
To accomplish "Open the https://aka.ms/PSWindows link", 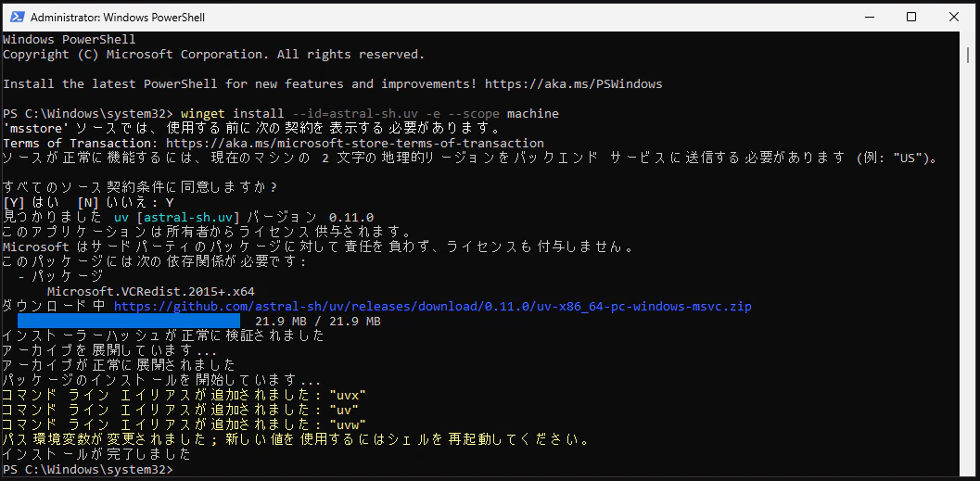I will click(x=573, y=83).
